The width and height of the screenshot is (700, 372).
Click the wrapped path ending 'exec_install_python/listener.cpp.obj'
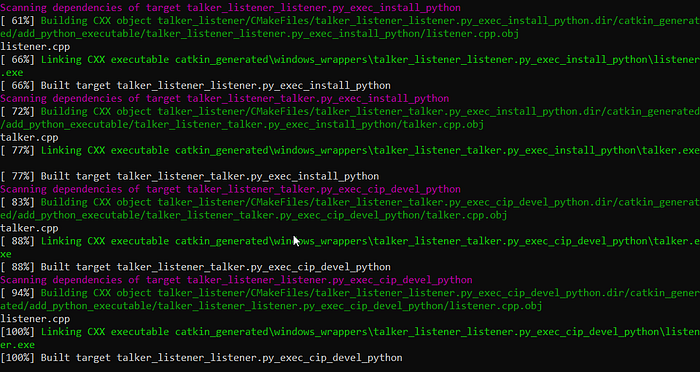[259, 33]
